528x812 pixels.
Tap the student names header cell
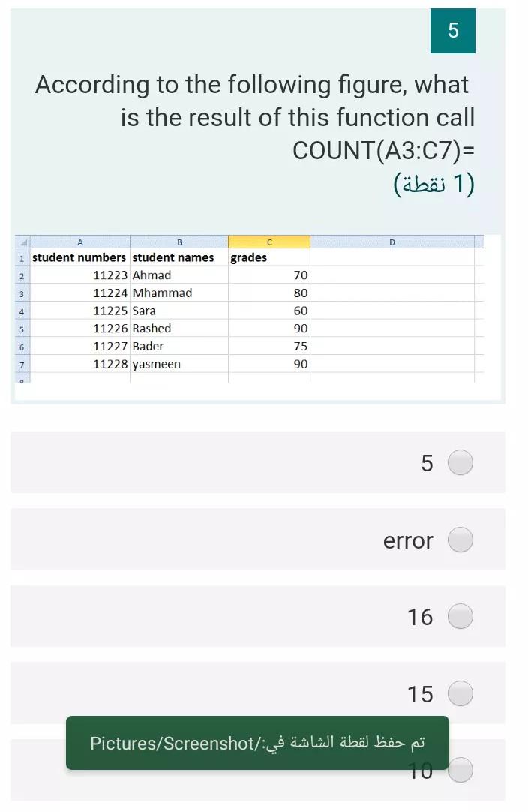(179, 257)
